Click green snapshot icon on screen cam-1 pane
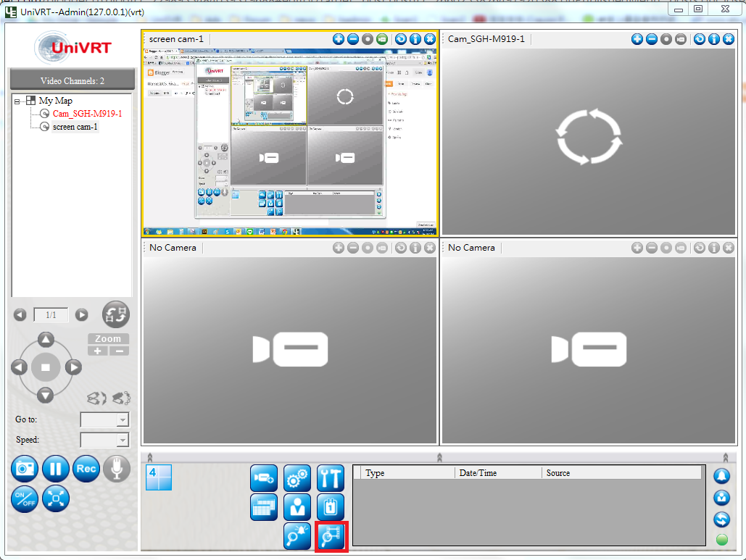 [x=382, y=39]
